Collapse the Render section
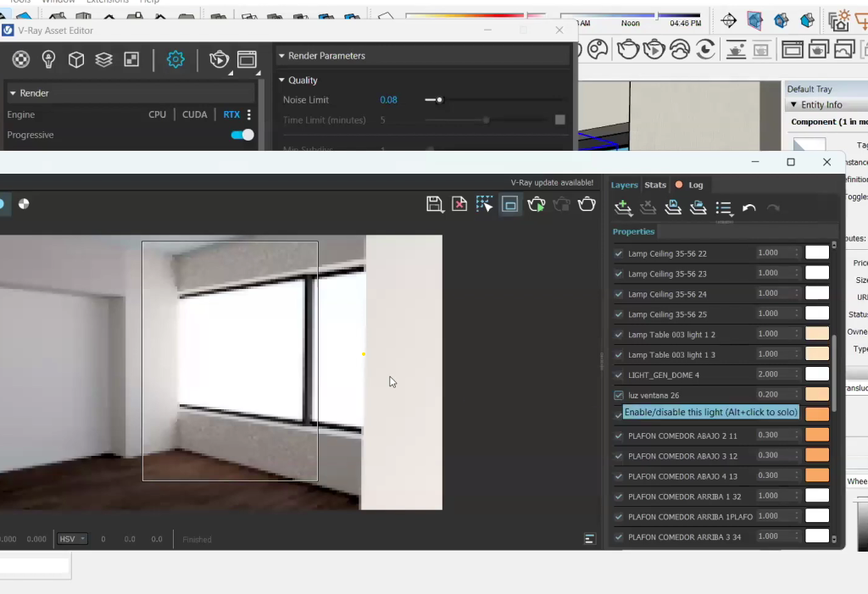This screenshot has height=594, width=868. (13, 93)
